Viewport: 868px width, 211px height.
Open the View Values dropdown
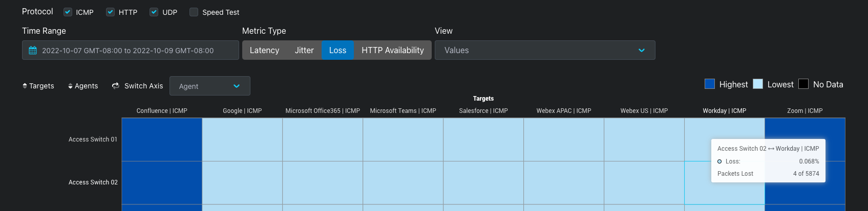pos(545,50)
